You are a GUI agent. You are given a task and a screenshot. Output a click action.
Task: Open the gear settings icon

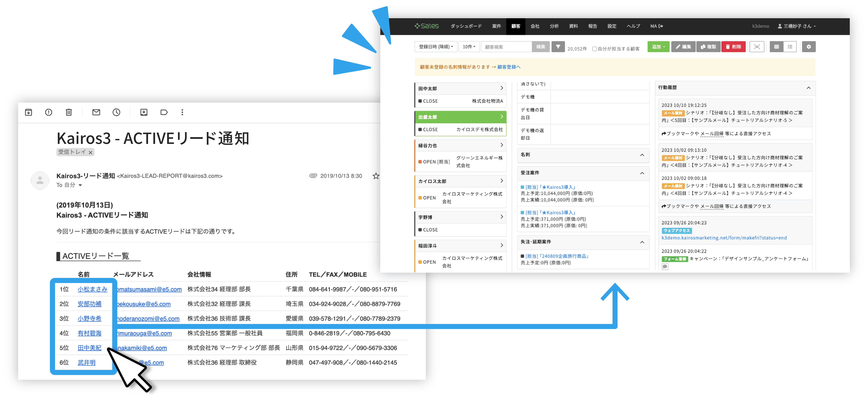[x=809, y=47]
